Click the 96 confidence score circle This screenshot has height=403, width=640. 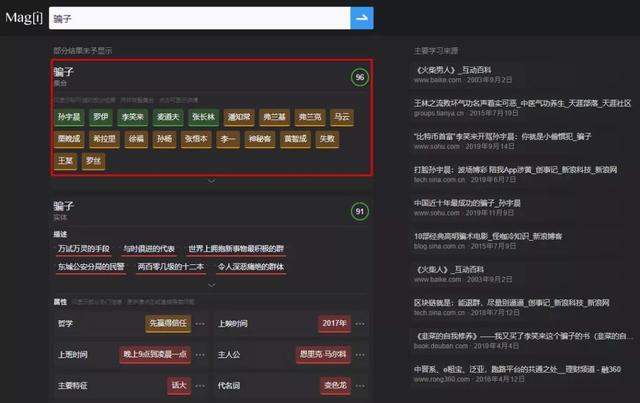pos(360,77)
